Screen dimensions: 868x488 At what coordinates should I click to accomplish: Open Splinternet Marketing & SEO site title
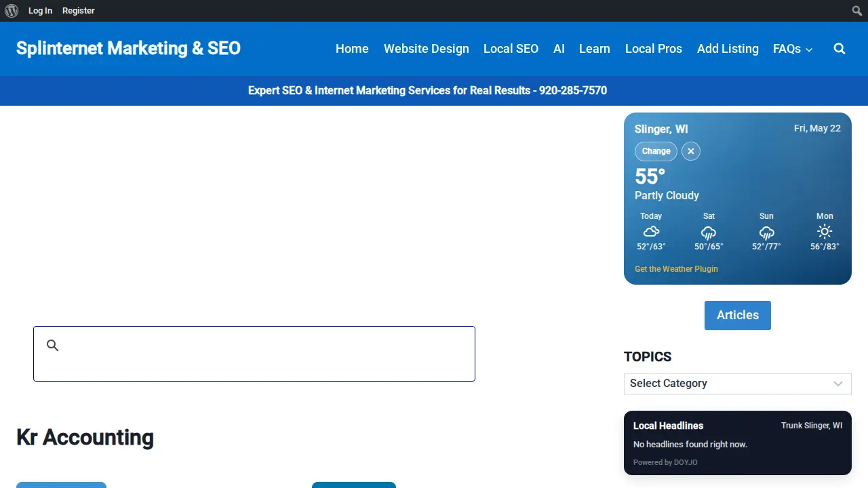pos(128,48)
